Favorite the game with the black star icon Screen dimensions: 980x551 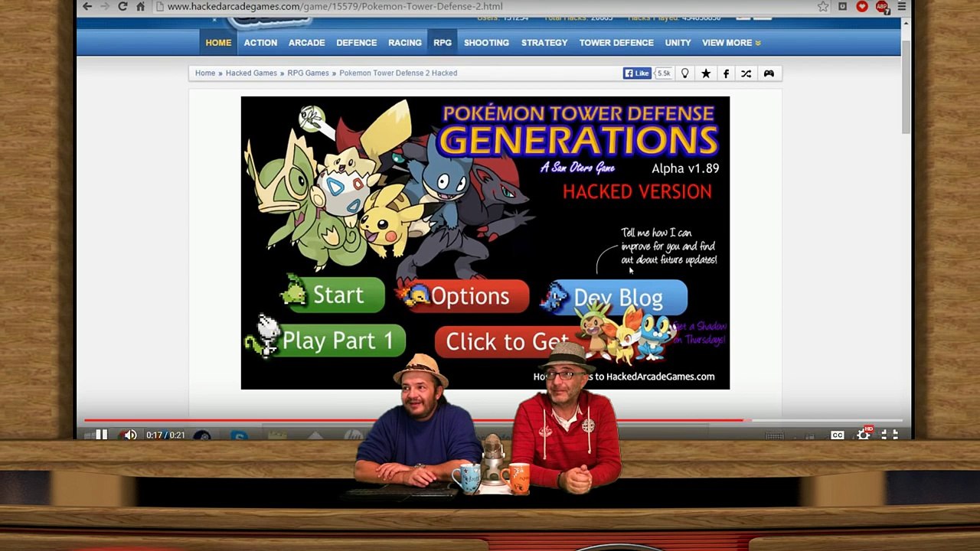(x=706, y=73)
